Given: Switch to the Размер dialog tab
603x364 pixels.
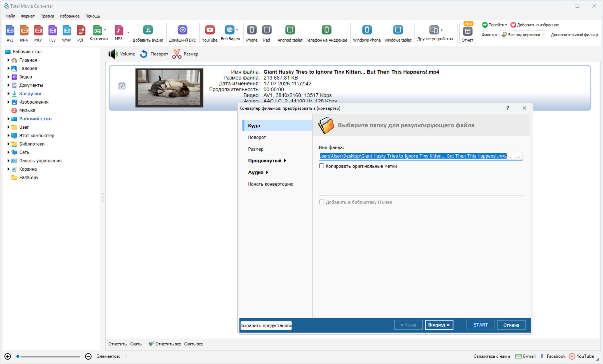Looking at the screenshot, I should click(256, 149).
